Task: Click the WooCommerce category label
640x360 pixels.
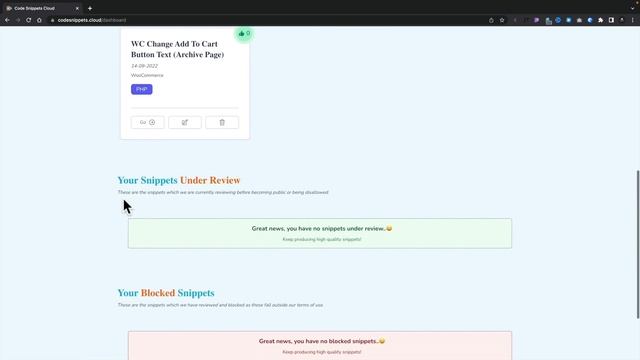Action: 147,75
